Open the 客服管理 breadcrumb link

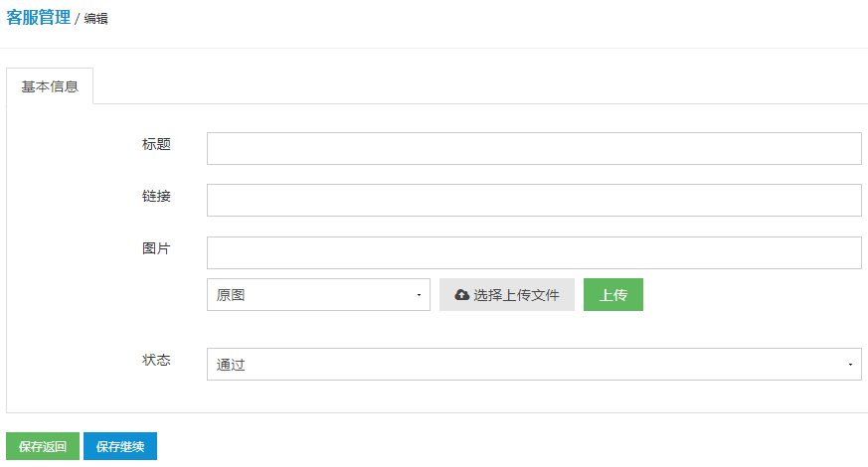click(38, 18)
